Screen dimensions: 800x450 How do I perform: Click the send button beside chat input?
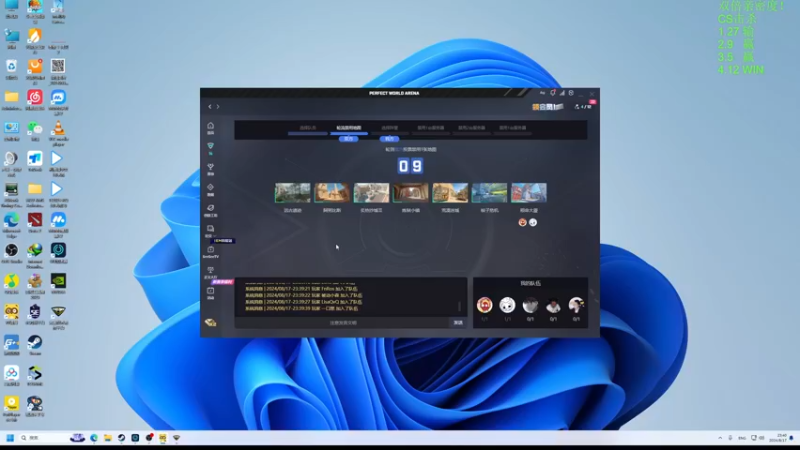(x=458, y=322)
